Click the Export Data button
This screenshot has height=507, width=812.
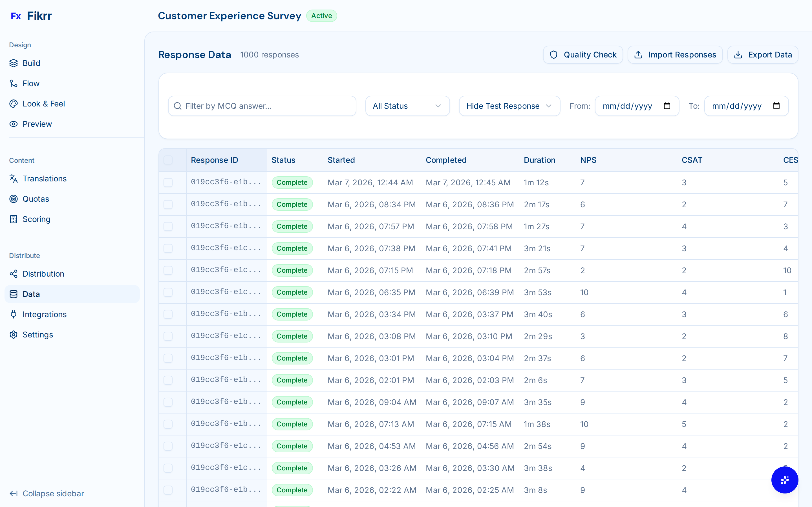(763, 54)
